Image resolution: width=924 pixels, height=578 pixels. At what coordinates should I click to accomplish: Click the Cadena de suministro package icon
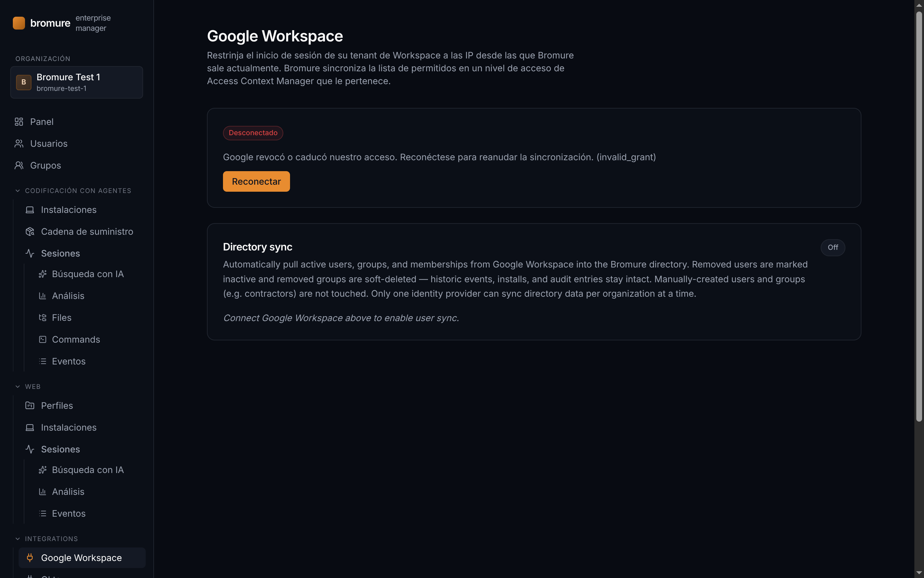(30, 232)
